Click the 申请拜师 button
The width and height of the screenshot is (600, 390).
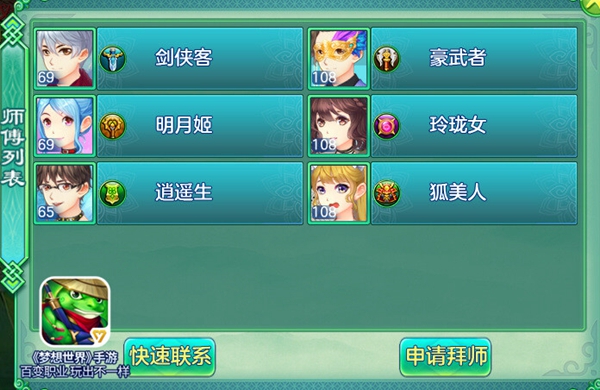pyautogui.click(x=445, y=357)
